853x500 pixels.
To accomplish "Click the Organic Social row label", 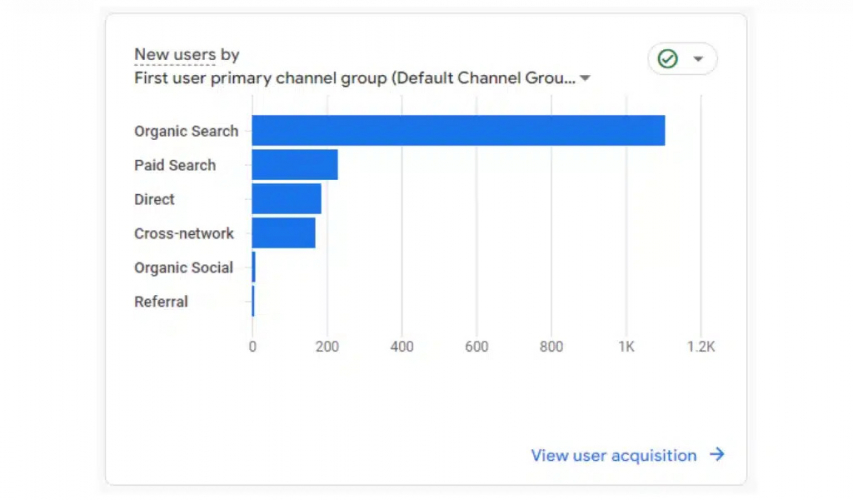I will point(183,267).
